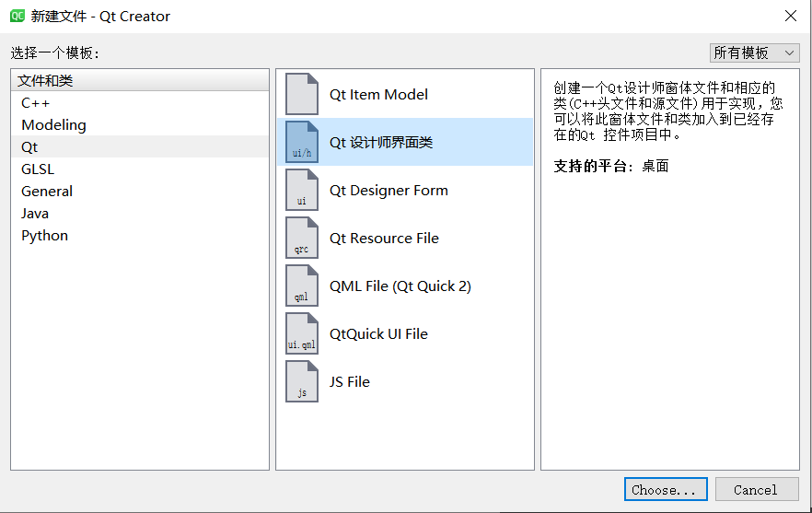This screenshot has height=513, width=812.
Task: Select the Qt category
Action: pos(30,147)
